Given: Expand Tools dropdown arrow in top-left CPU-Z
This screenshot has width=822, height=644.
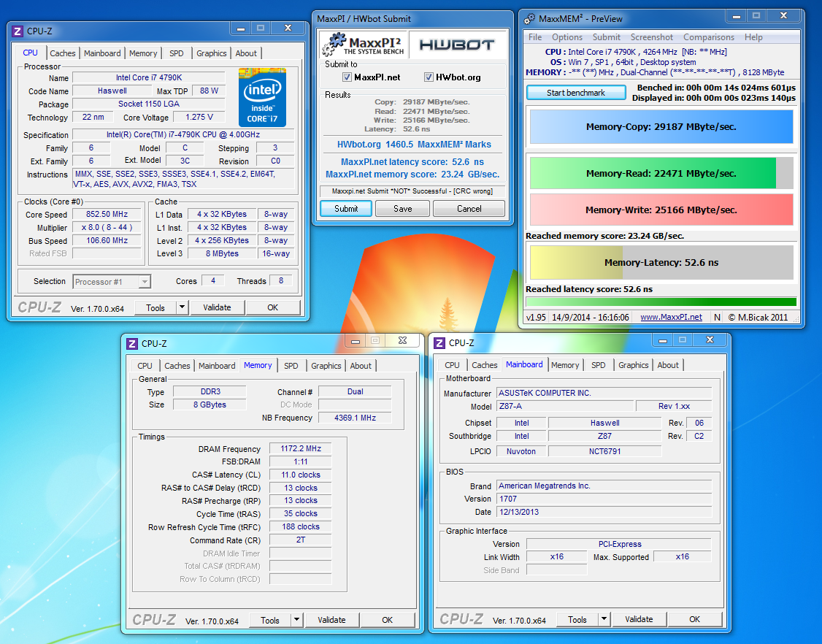Looking at the screenshot, I should [182, 307].
